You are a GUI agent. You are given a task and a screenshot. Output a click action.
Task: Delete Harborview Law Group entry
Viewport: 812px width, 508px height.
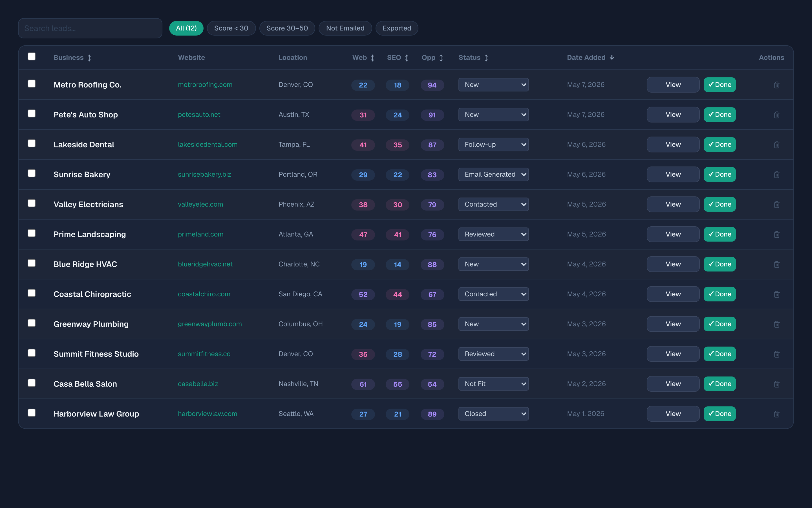[776, 414]
